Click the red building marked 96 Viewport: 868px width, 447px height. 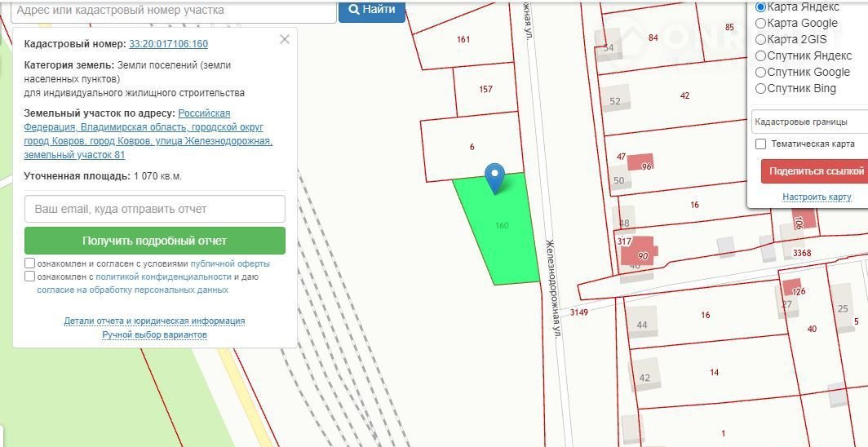[642, 163]
